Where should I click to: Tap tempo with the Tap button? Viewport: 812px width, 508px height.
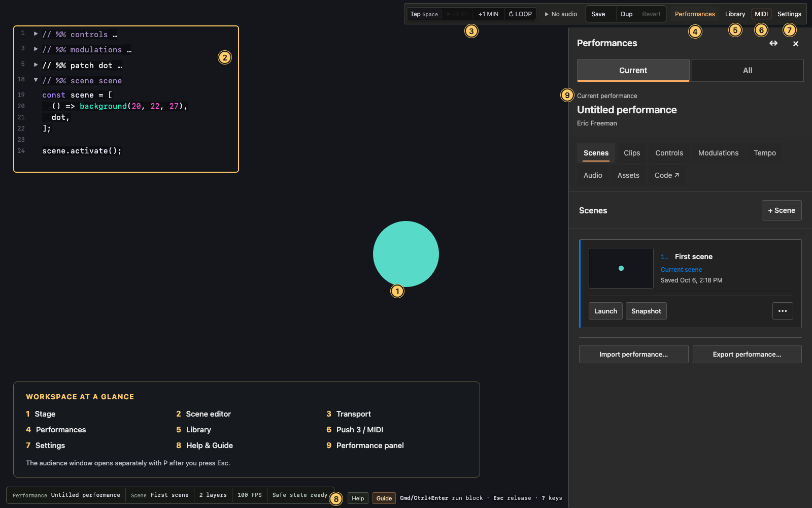tap(424, 14)
